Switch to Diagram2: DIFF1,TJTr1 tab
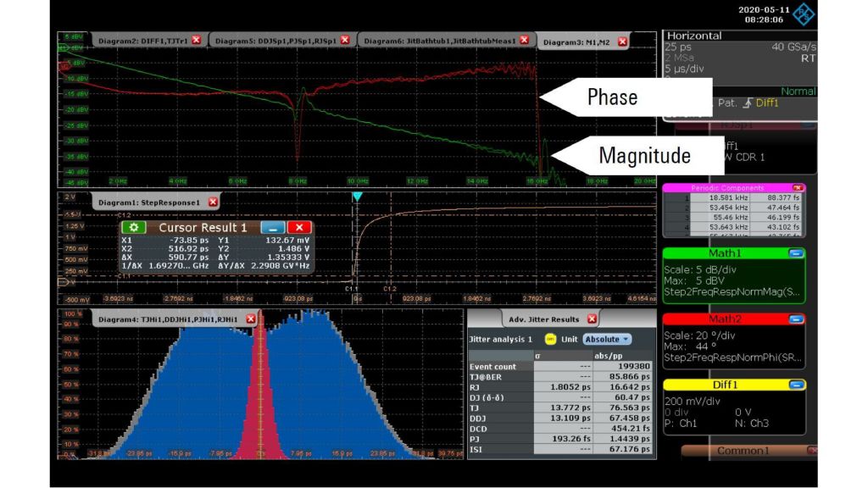Viewport: 868px width, 488px height. (142, 41)
